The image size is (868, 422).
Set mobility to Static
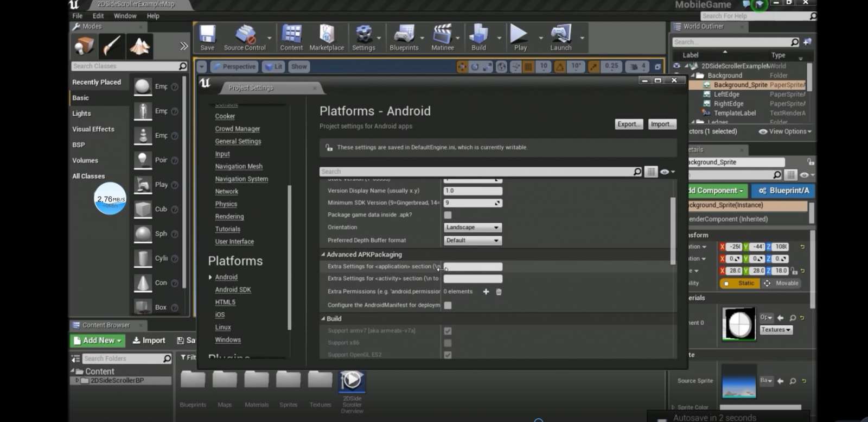pos(741,284)
